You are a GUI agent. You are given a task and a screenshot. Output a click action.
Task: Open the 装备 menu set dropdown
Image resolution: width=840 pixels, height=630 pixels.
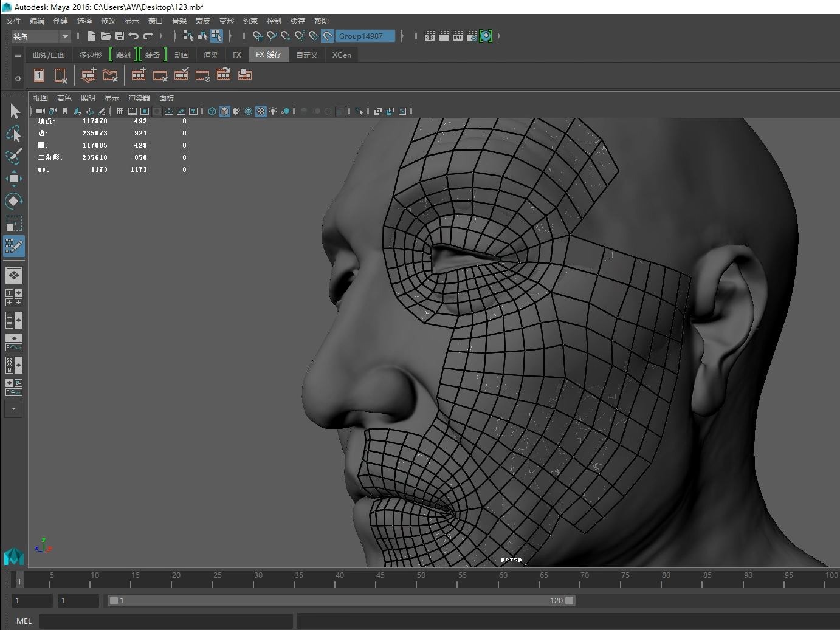[65, 36]
